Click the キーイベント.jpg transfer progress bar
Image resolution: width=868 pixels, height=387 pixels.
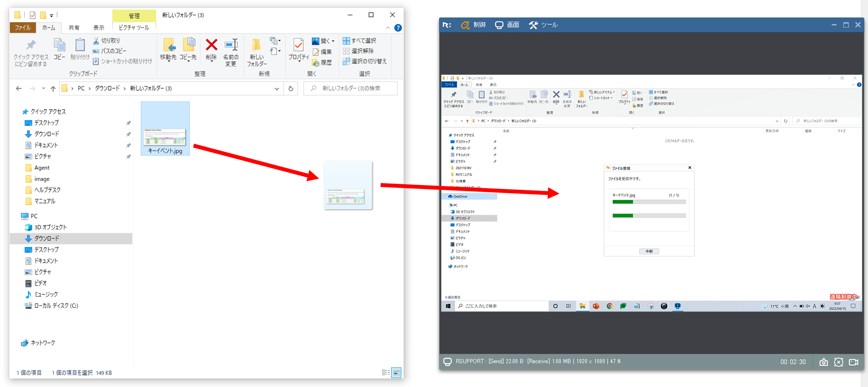649,202
